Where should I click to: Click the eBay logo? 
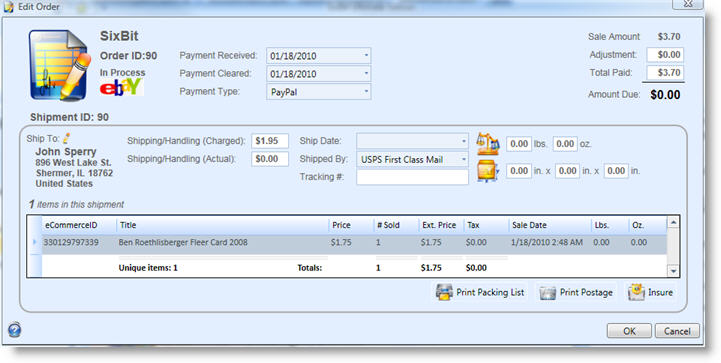click(121, 87)
